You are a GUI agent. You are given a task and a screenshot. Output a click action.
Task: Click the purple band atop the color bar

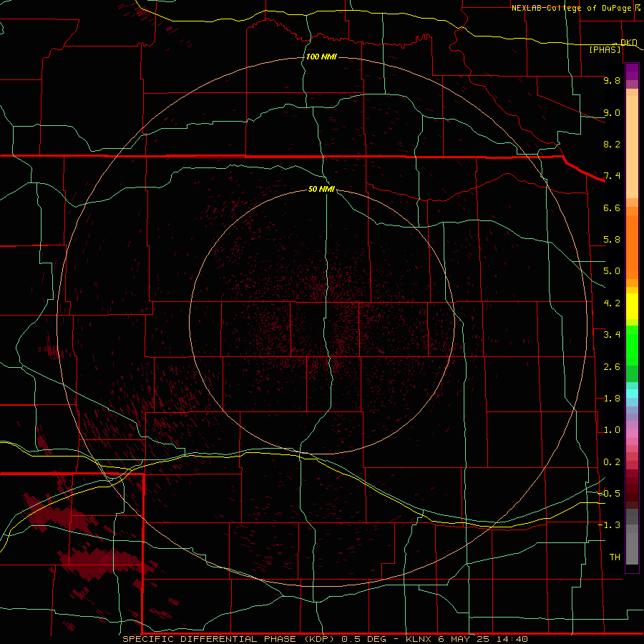tap(632, 72)
